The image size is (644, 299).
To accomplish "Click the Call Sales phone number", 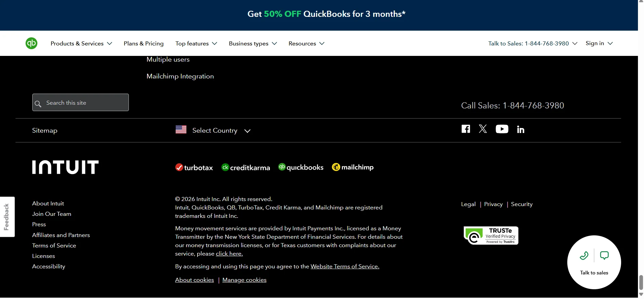I will [x=512, y=105].
